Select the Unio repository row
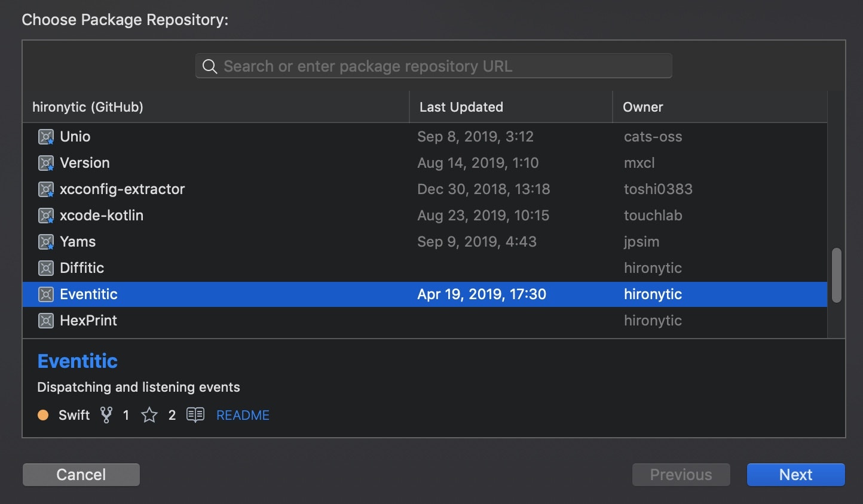The image size is (863, 504). point(425,137)
